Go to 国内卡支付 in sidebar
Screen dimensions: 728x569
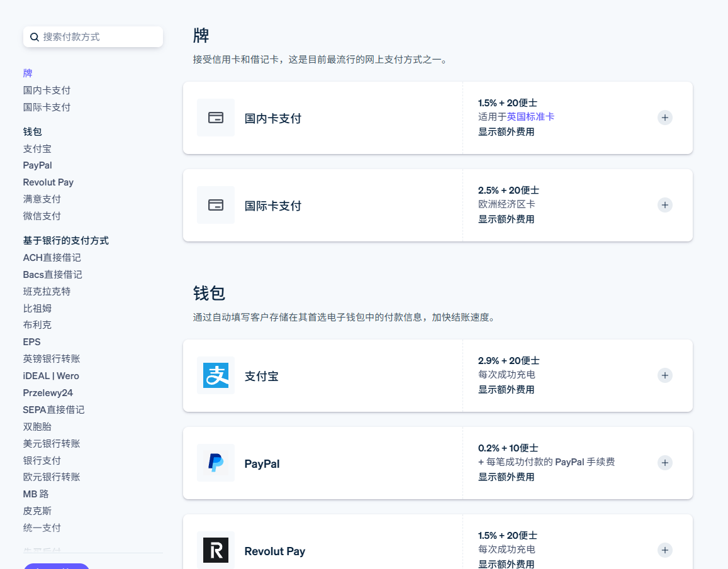[47, 90]
